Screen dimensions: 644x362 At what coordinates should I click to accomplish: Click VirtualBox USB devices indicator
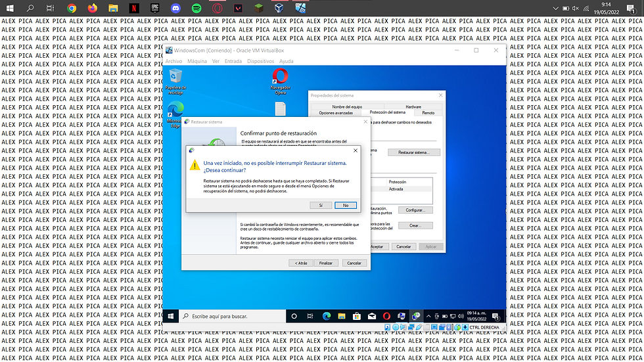[x=419, y=327]
